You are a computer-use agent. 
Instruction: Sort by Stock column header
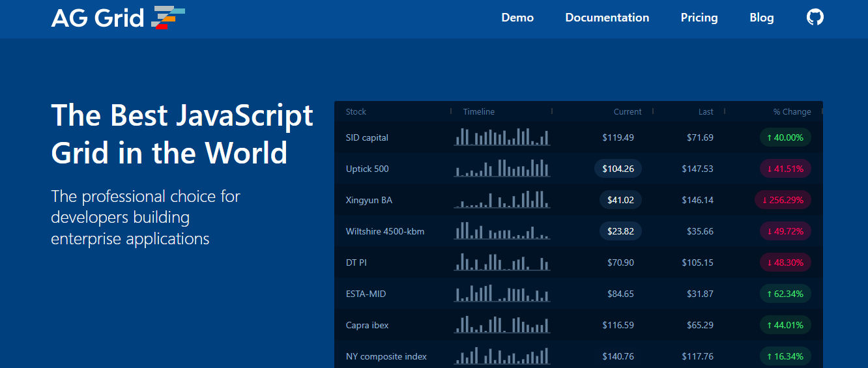pyautogui.click(x=356, y=111)
